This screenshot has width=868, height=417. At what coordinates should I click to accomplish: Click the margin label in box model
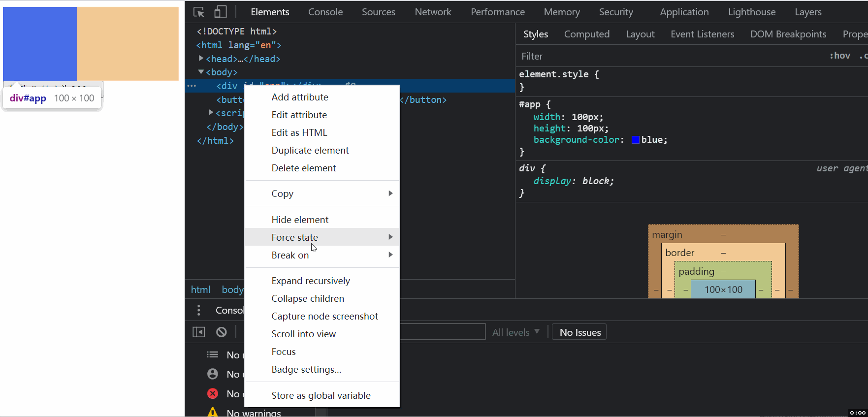coord(667,235)
